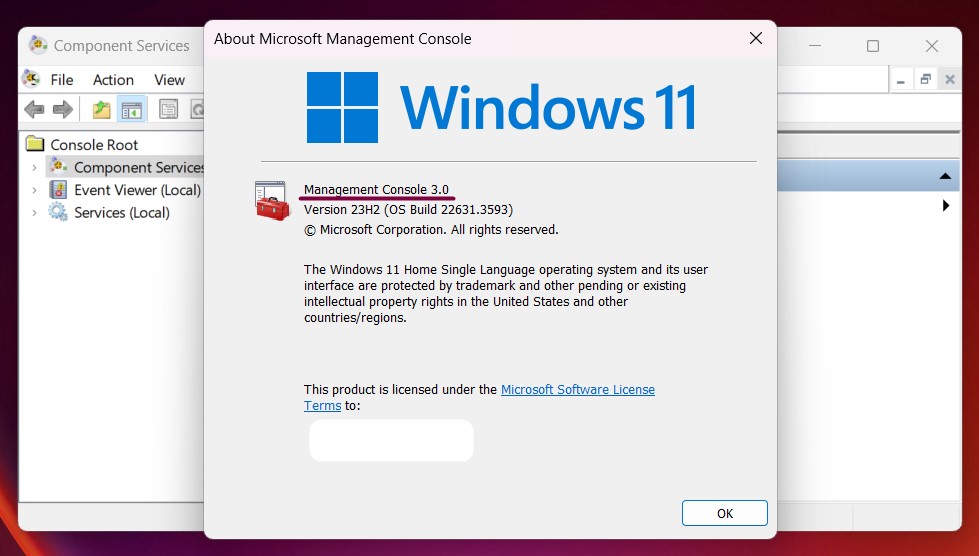The height and width of the screenshot is (556, 979).
Task: Select Console Root in the tree
Action: click(x=94, y=145)
